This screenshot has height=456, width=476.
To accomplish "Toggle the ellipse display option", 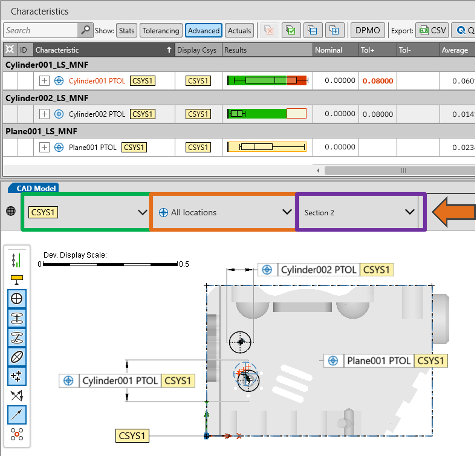I will pyautogui.click(x=17, y=357).
